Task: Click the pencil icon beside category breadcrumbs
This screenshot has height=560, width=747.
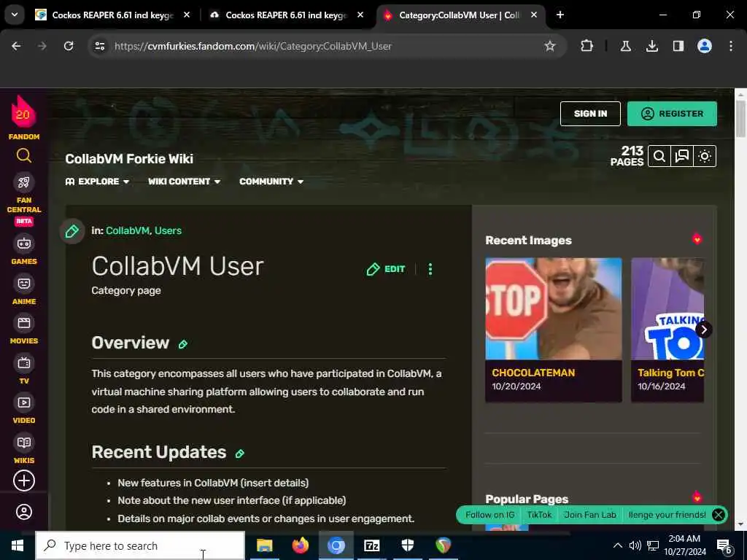Action: 72,231
